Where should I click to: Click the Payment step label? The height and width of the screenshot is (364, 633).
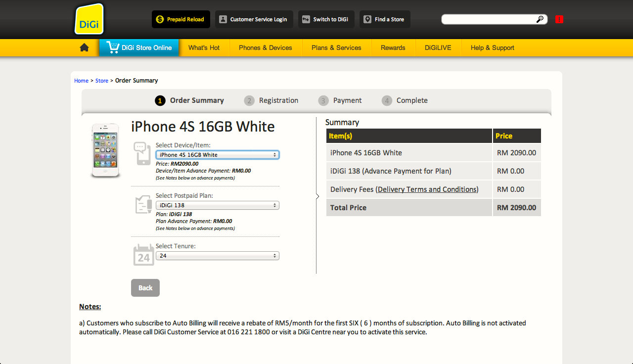tap(347, 100)
